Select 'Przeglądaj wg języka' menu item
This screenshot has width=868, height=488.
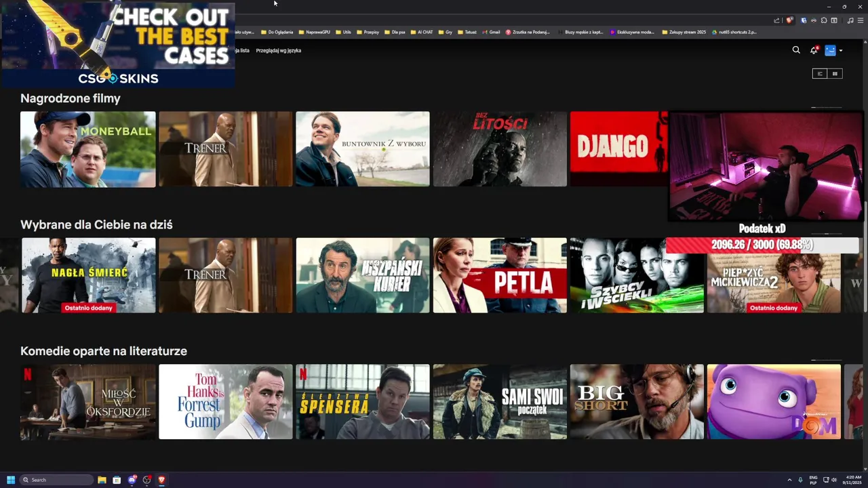coord(279,50)
